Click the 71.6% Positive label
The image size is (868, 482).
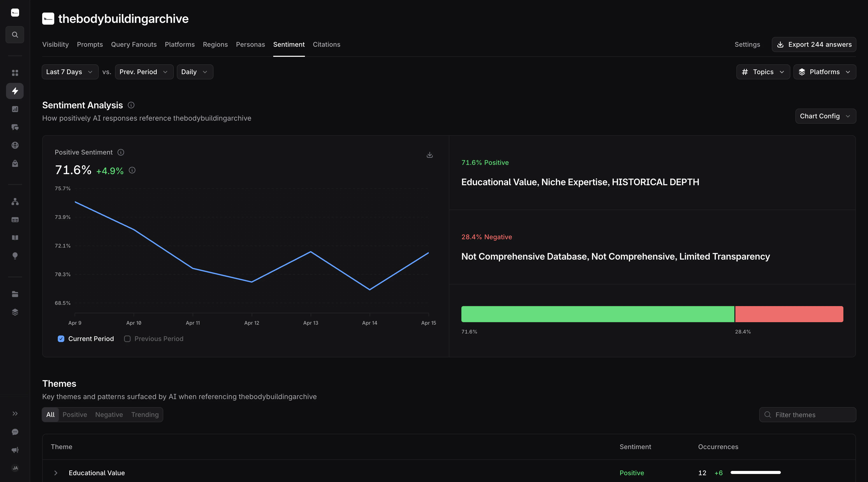485,162
